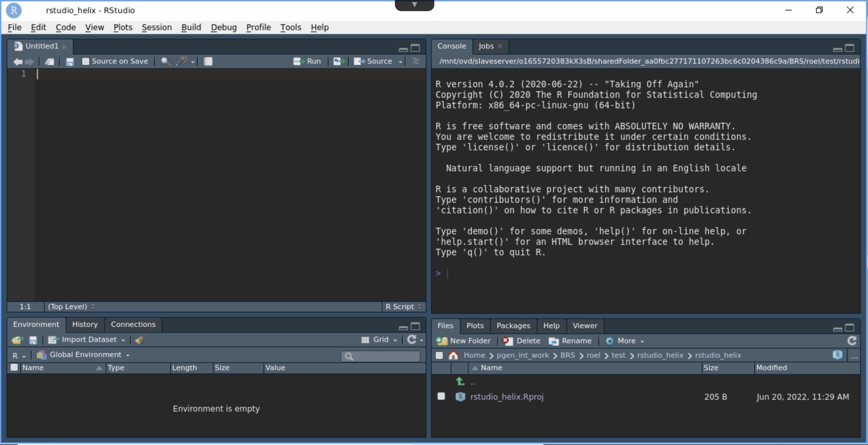Open the Viewer tab
868x445 pixels.
click(x=585, y=326)
